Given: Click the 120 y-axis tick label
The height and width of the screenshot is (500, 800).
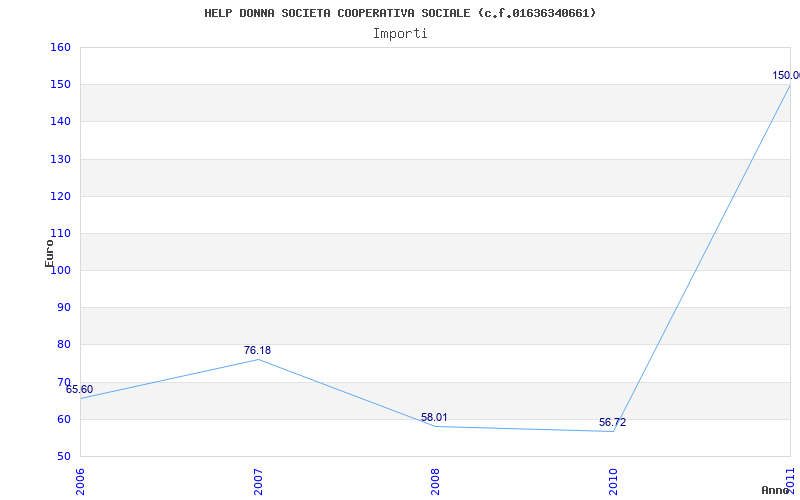Looking at the screenshot, I should coord(60,196).
